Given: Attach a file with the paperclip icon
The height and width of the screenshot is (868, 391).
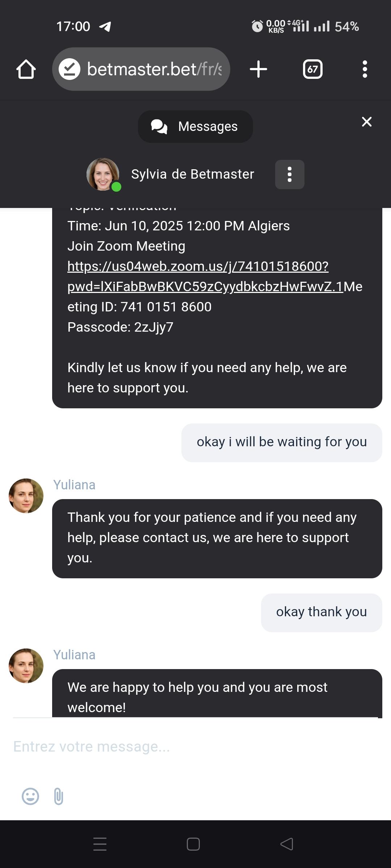Looking at the screenshot, I should click(x=59, y=796).
